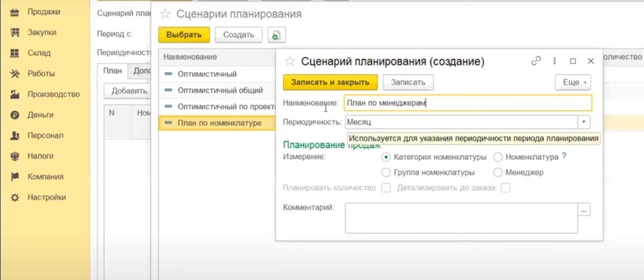The image size is (644, 280).
Task: Open Закупки in the sidebar menu
Action: pyautogui.click(x=42, y=32)
